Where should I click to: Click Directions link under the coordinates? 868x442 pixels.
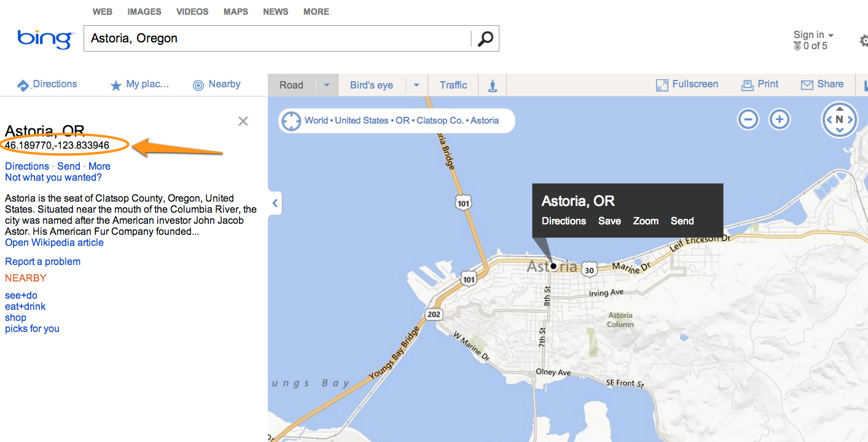(x=27, y=166)
